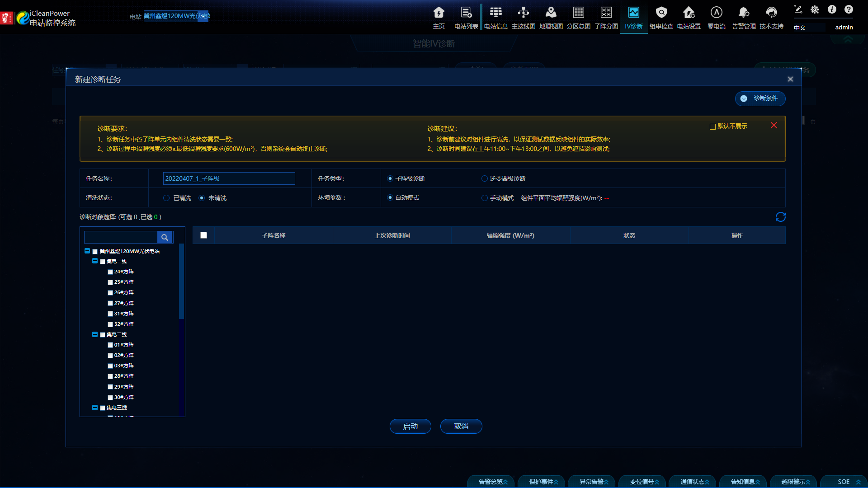Click the 取消 cancel button
This screenshot has width=868, height=488.
(461, 426)
